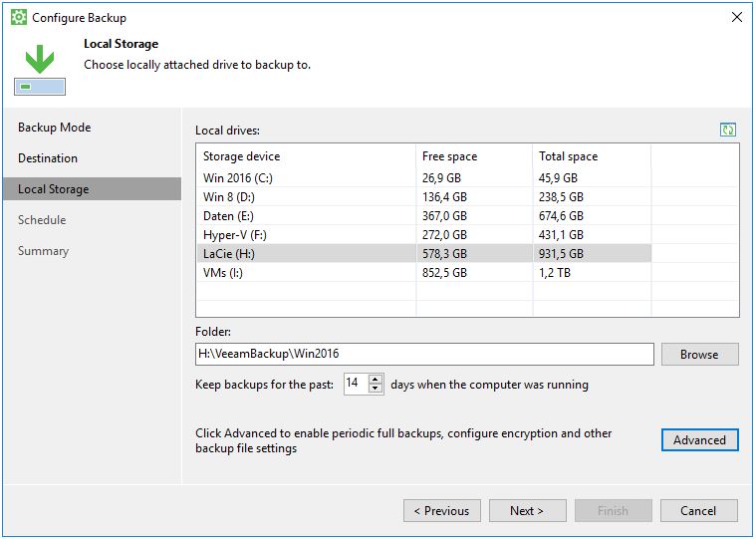
Task: Sort by Free space column header
Action: pyautogui.click(x=474, y=156)
